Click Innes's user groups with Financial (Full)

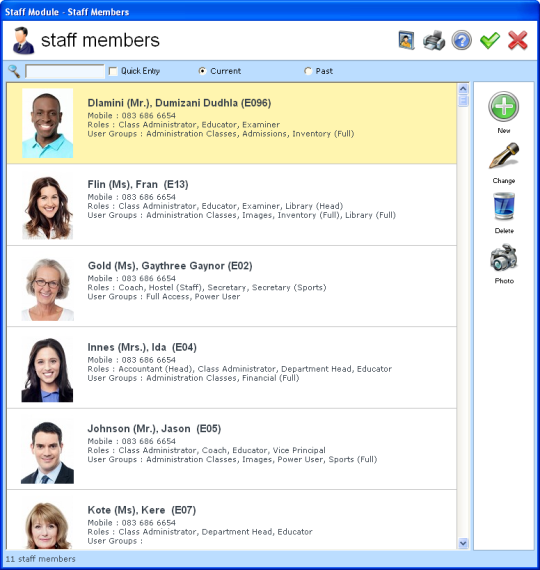click(x=193, y=378)
